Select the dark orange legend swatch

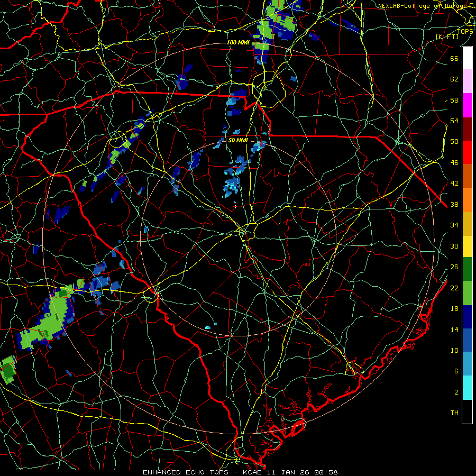click(467, 176)
